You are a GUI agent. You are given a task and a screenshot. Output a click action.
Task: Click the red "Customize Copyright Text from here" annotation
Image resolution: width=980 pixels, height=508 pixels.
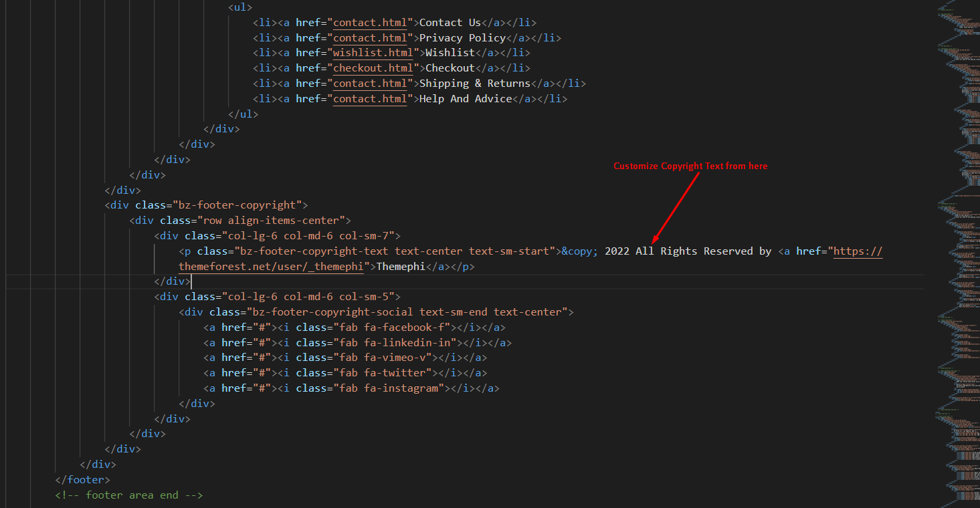click(690, 166)
